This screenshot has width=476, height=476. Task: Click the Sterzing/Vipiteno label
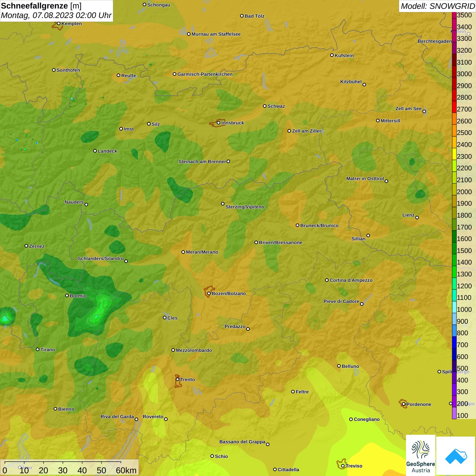pos(245,207)
